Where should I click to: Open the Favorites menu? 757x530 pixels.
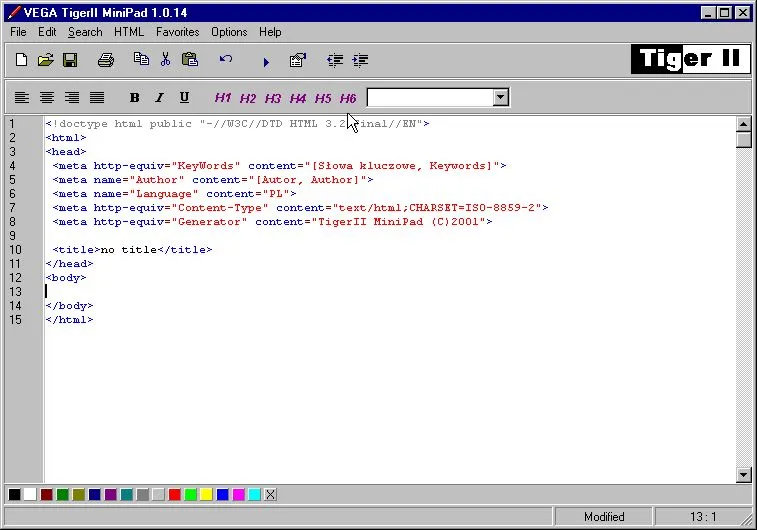[x=177, y=32]
